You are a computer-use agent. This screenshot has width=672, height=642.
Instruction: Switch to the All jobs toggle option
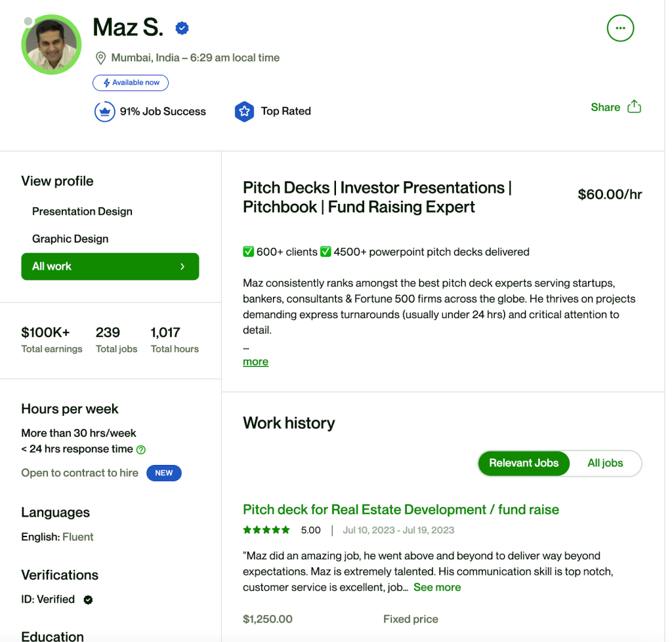[x=605, y=463]
